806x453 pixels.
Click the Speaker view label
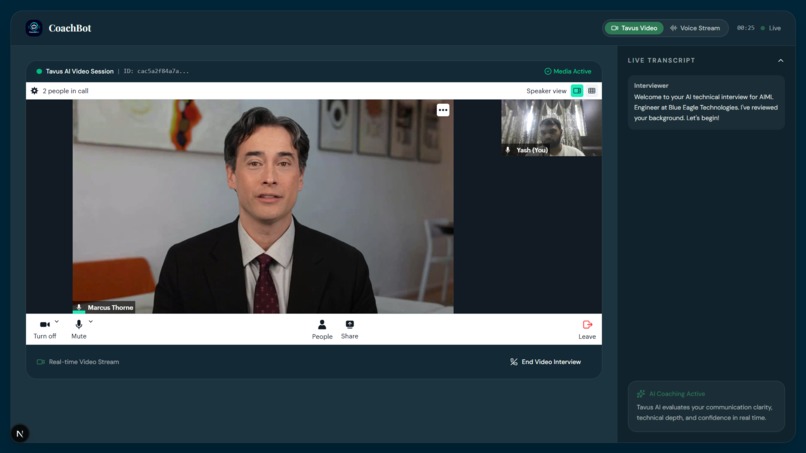[x=546, y=91]
